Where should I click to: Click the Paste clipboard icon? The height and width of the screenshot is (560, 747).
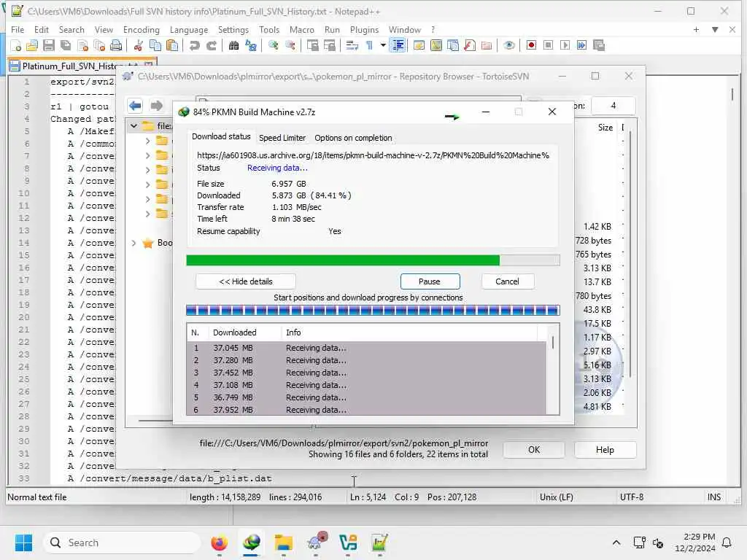(172, 46)
